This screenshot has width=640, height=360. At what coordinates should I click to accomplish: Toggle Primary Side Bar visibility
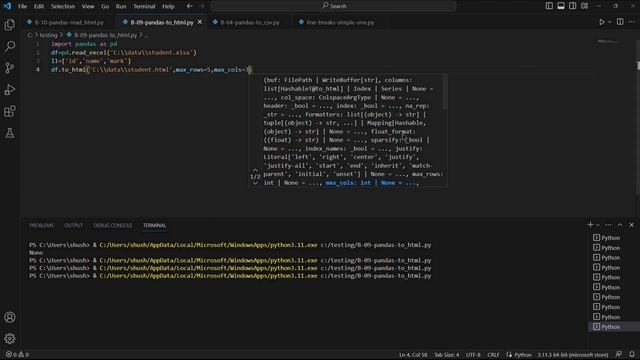549,6
